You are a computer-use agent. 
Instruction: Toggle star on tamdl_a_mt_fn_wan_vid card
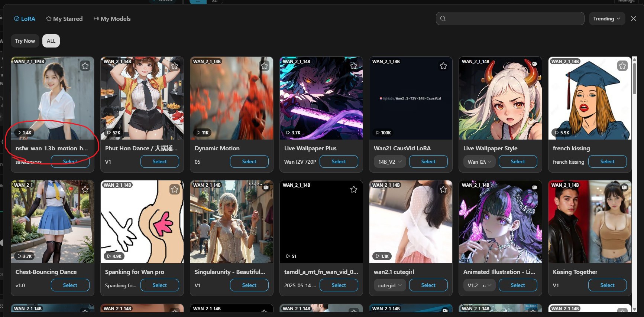354,190
